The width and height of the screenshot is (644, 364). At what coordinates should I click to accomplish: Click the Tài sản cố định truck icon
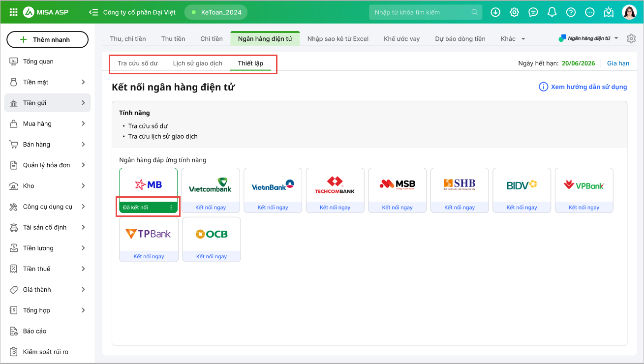tap(14, 227)
